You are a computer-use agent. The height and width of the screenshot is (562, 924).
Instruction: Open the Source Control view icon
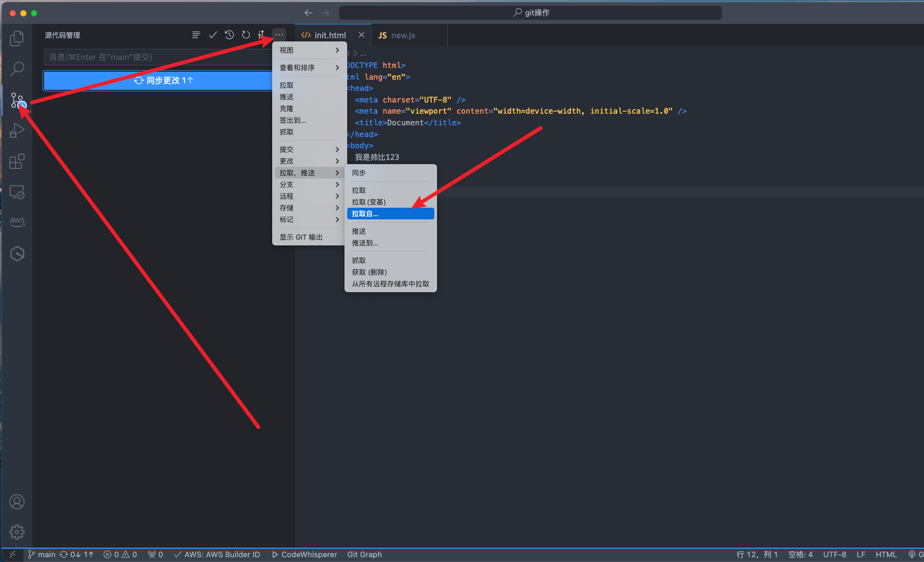(17, 100)
